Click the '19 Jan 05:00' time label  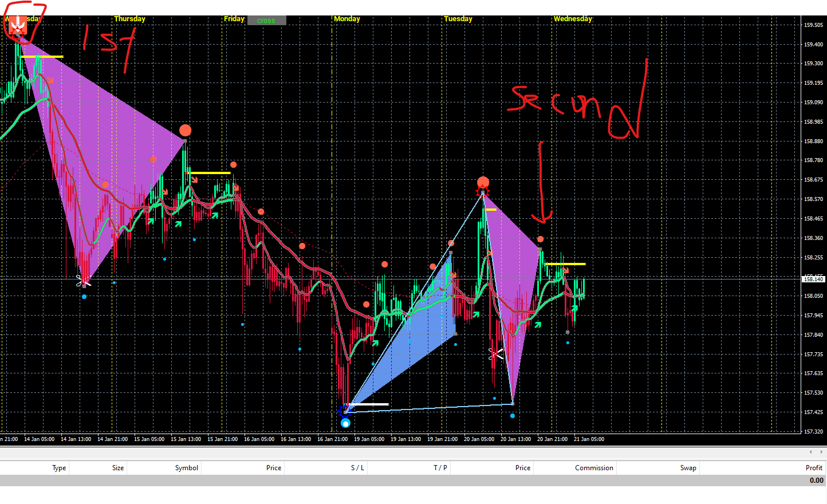[369, 439]
